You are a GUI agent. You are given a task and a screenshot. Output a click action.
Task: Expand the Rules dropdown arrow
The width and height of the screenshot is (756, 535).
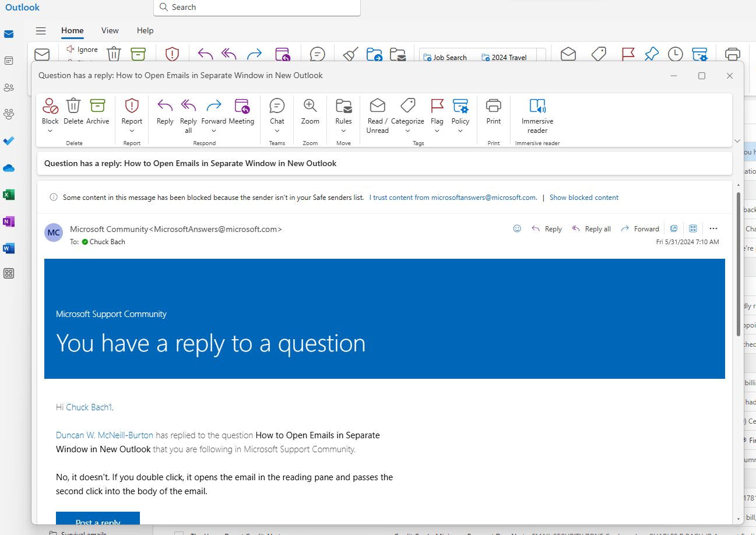[x=343, y=131]
